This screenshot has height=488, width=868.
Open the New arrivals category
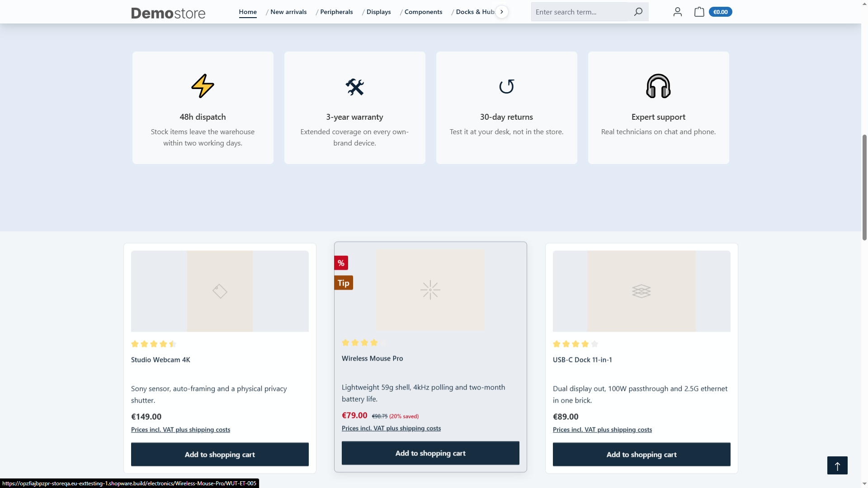click(x=288, y=12)
